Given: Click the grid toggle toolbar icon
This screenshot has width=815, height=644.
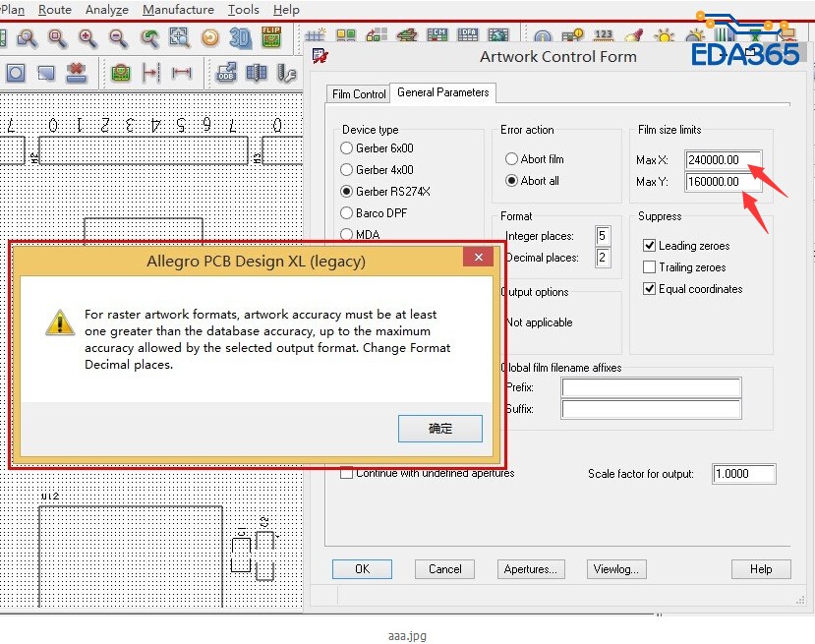Looking at the screenshot, I should click(315, 35).
